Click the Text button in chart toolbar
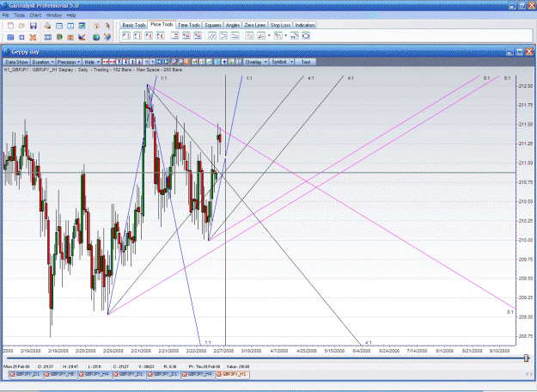Screen dimensions: 537x392 point(306,62)
